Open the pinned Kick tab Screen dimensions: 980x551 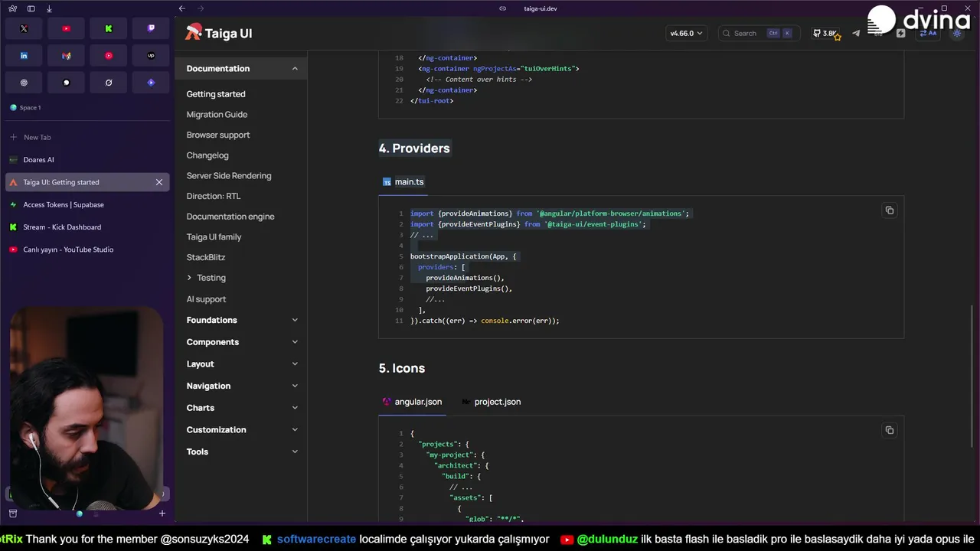tap(109, 28)
